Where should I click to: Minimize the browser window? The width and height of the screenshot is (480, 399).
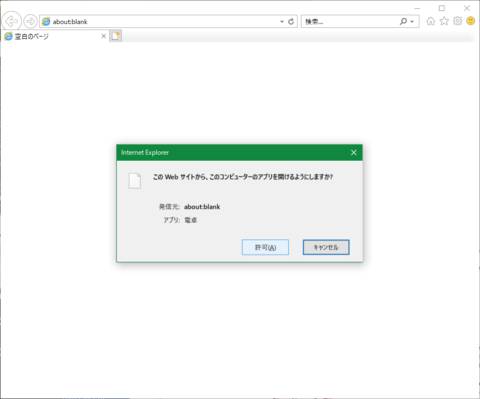point(417,8)
